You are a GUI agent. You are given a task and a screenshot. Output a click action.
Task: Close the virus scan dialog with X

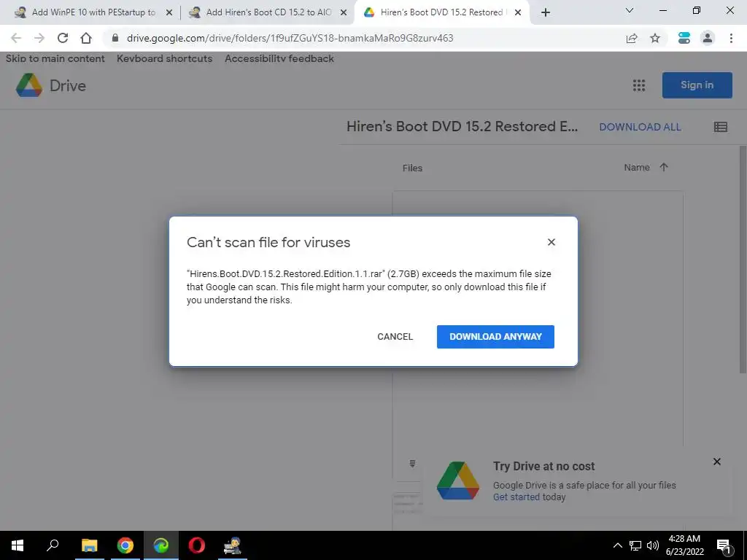[x=551, y=242]
